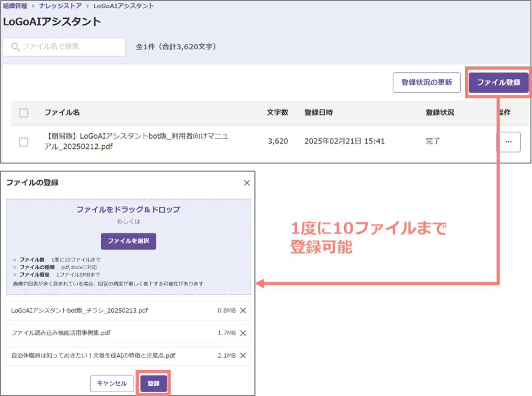Click the LoGoAIアシスタント page heading
This screenshot has height=396, width=532.
pyautogui.click(x=52, y=22)
